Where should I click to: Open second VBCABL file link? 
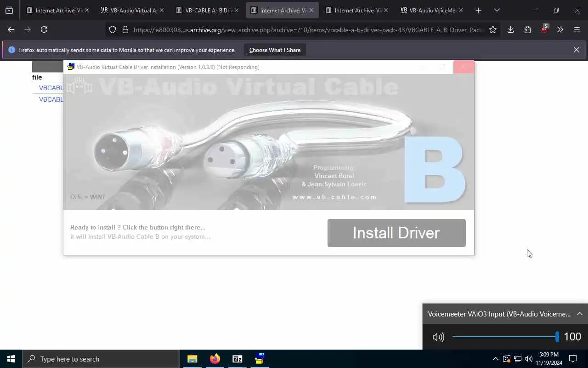[51, 99]
